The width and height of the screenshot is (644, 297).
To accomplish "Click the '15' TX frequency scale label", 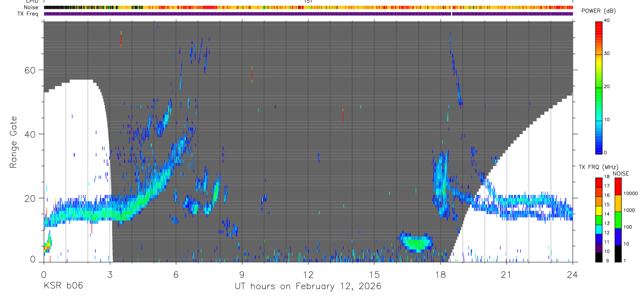I will coord(607,205).
